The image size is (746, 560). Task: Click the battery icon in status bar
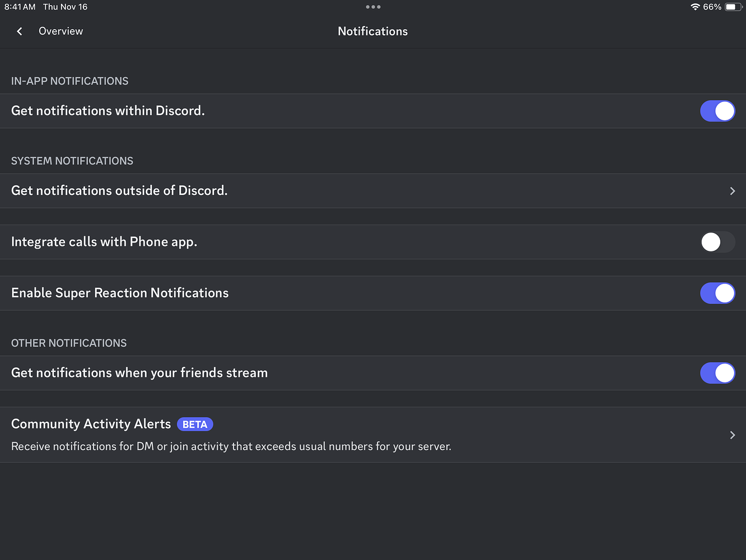(732, 7)
